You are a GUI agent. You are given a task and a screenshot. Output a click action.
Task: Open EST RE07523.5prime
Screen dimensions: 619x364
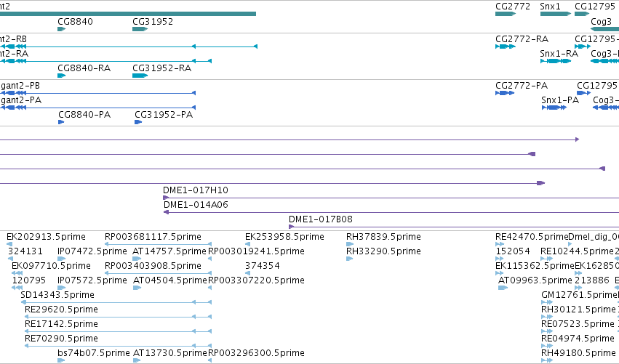point(578,324)
